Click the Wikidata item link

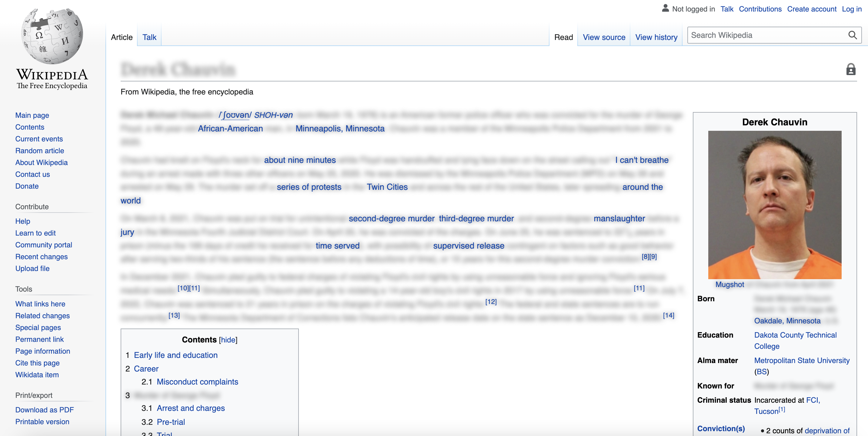pos(37,375)
